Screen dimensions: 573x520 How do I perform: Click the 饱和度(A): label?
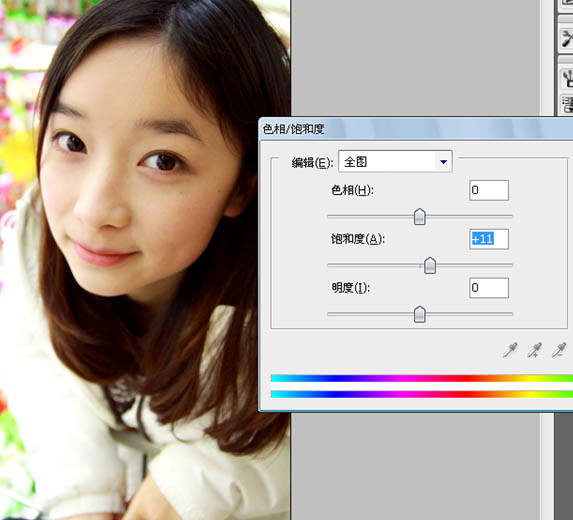[358, 239]
